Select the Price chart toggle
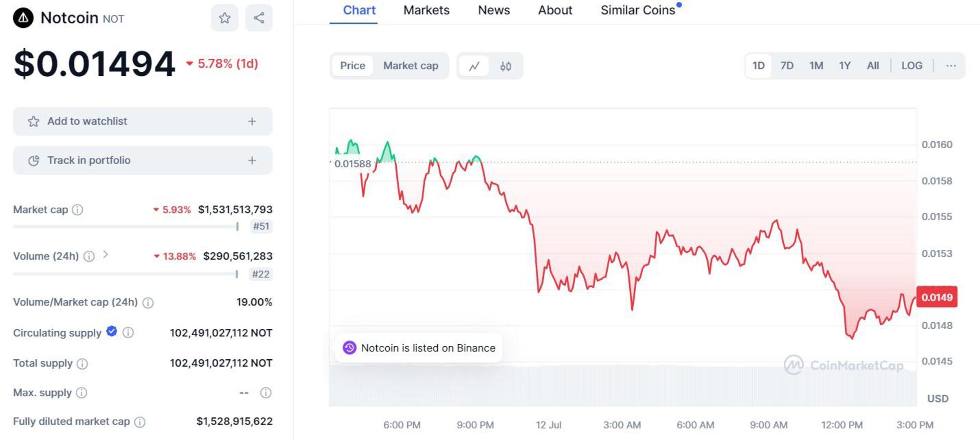The width and height of the screenshot is (980, 440). (353, 66)
